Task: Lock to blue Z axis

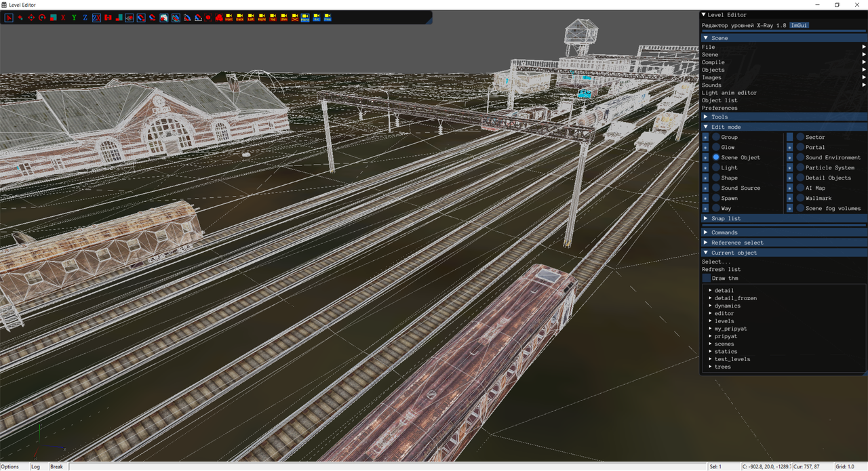Action: click(85, 18)
